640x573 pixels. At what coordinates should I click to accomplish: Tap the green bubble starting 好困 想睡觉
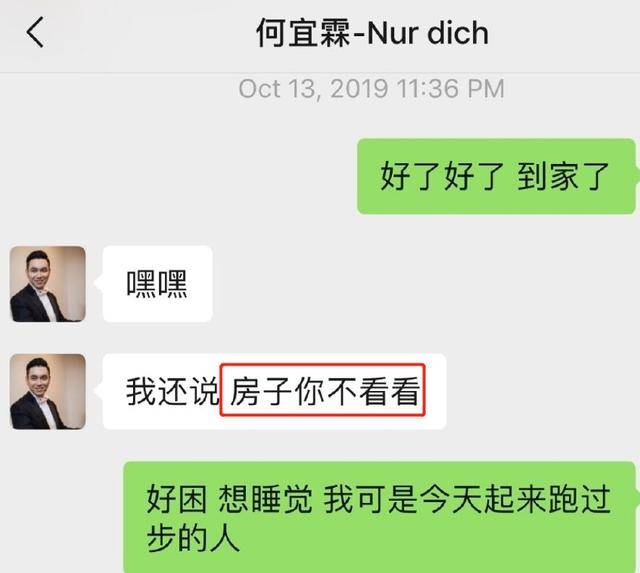[x=380, y=517]
